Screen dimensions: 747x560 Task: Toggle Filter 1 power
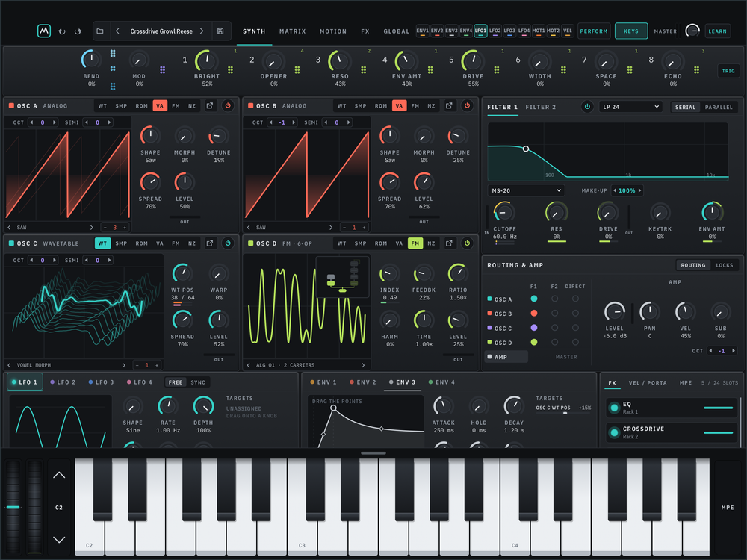pos(587,107)
